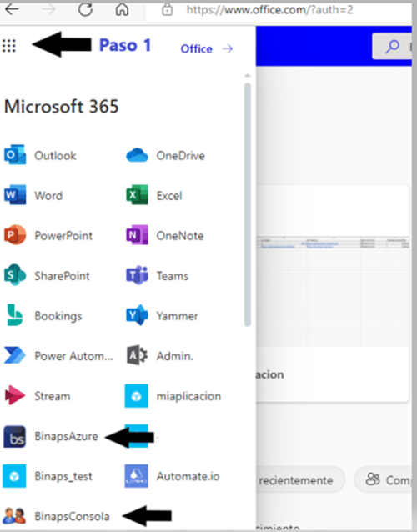Screen dimensions: 417x532
Task: Launch the Word app icon
Action: (x=15, y=195)
